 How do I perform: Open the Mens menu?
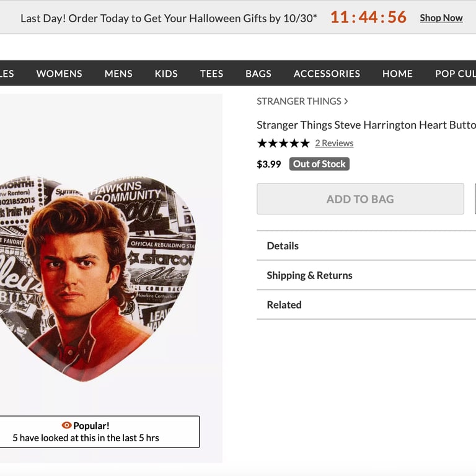click(118, 73)
